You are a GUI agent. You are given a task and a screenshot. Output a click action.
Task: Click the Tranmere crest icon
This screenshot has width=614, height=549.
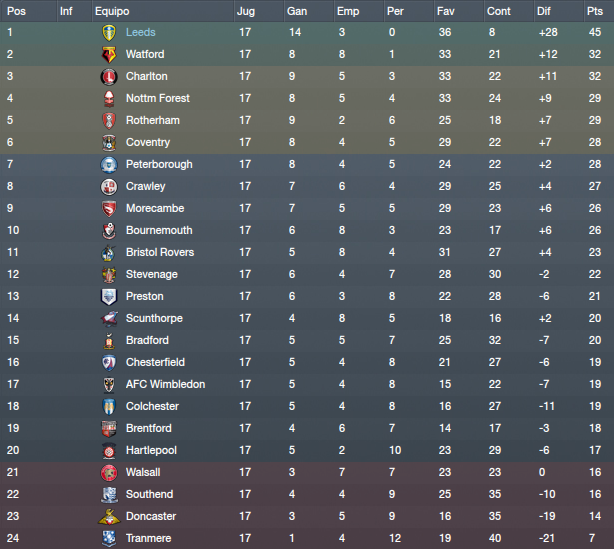point(109,538)
